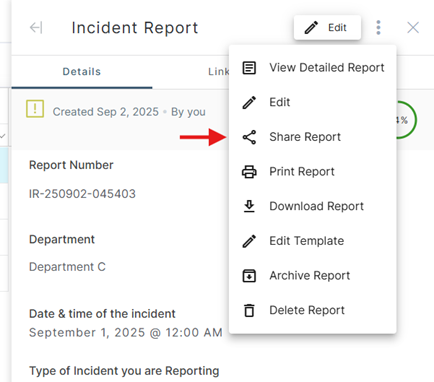This screenshot has height=382, width=434.
Task: Choose Delete Report from the menu
Action: click(313, 310)
